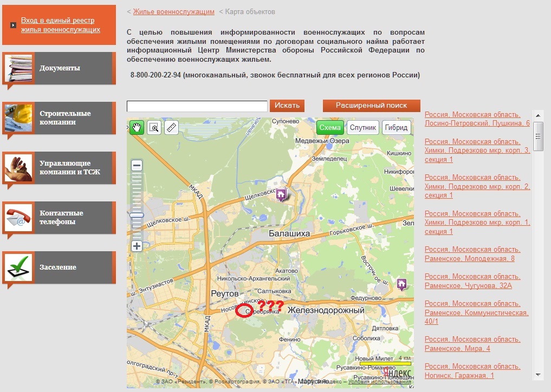Open house marker east of Fedurnovo
Viewport: 551px width, 392px height.
[x=401, y=284]
